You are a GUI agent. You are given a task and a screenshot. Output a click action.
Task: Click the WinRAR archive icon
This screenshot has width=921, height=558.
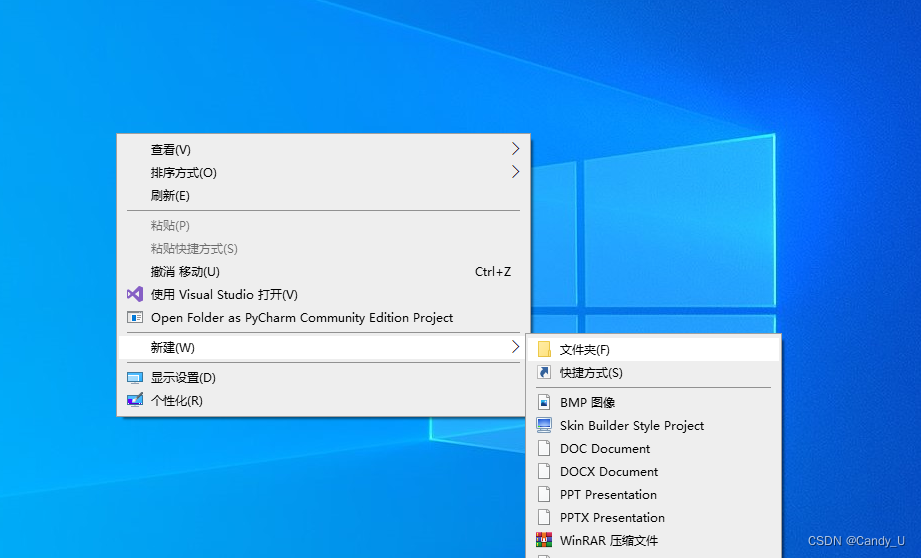pyautogui.click(x=544, y=540)
